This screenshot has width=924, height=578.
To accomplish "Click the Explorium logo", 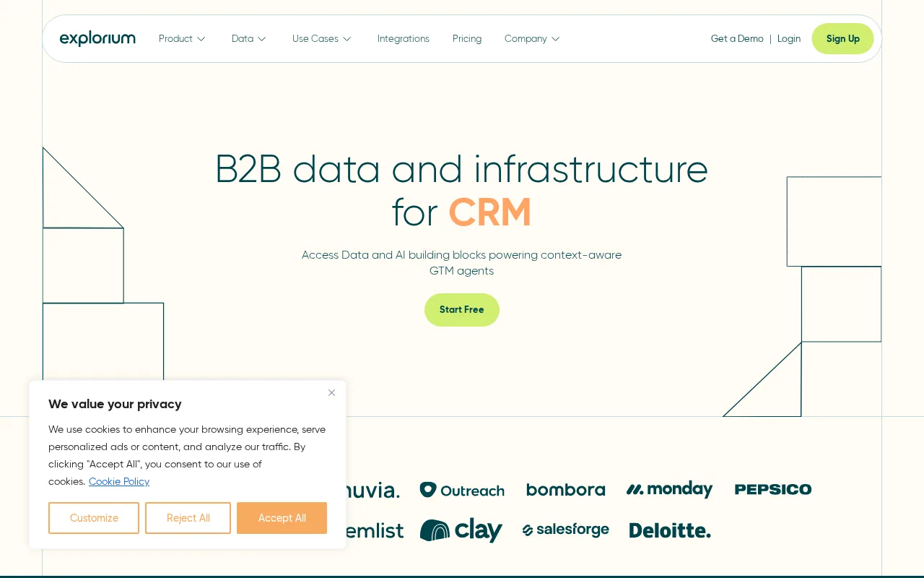I will [97, 38].
